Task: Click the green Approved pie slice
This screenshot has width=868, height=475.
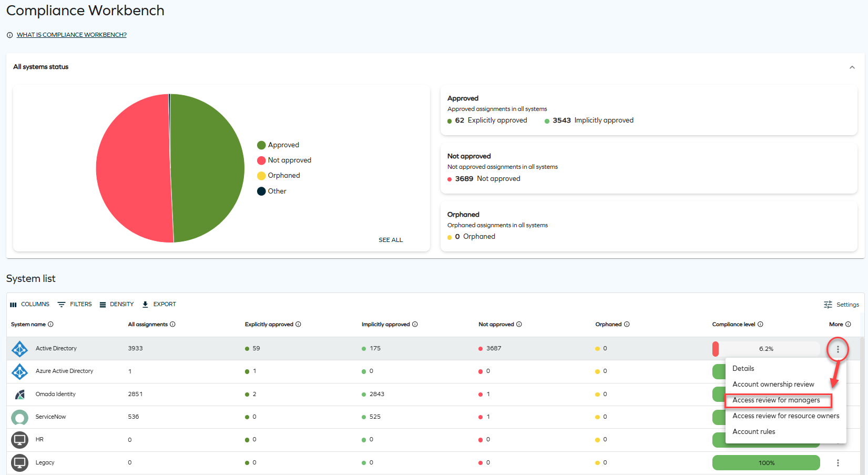Action: coord(208,168)
